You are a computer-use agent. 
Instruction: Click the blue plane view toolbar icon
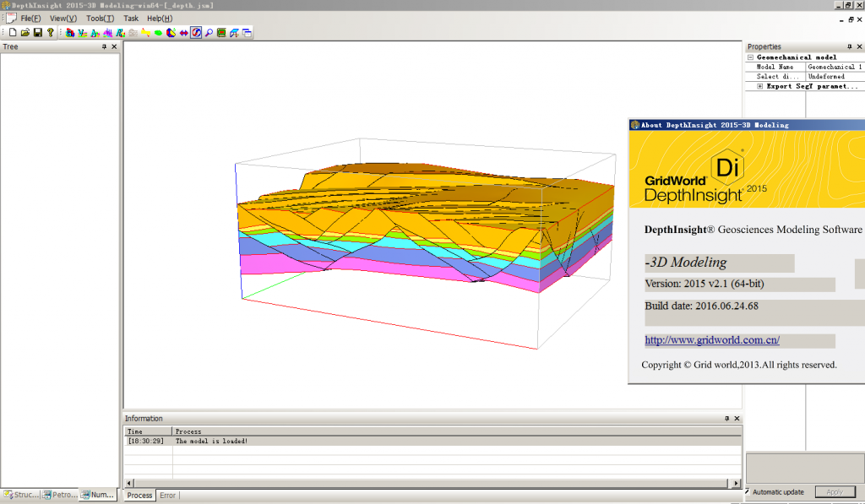(235, 33)
